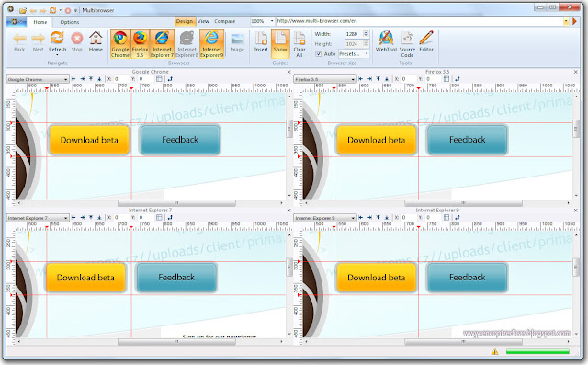Click align-bottom arrow icon in Firefox pane
Screen dimensions: 588x365
(387, 79)
